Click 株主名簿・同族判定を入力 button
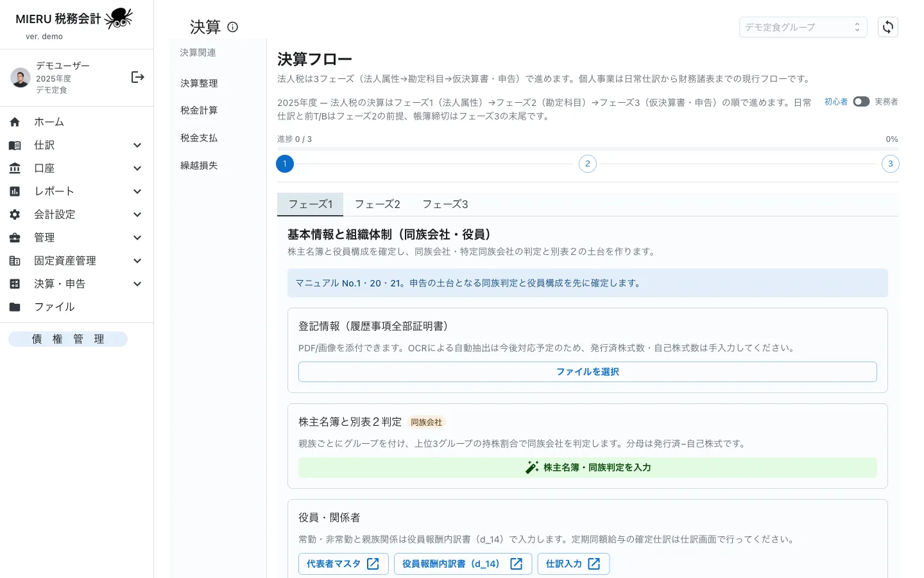Viewport: 924px width, 578px height. (x=588, y=468)
